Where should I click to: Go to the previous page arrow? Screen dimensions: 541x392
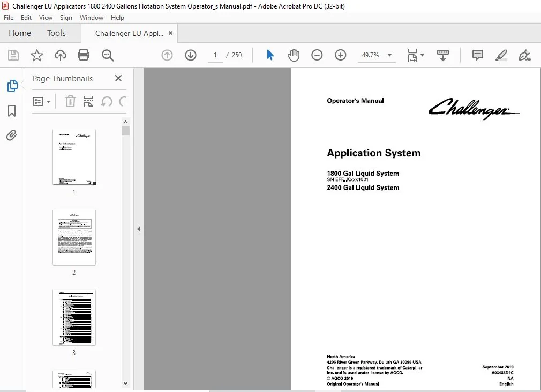pos(167,55)
